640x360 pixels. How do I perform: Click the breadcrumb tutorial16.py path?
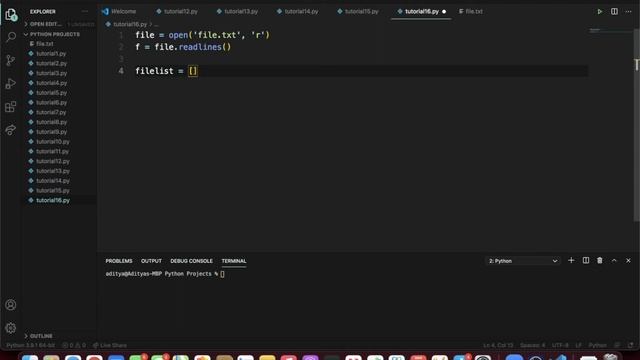coord(130,24)
